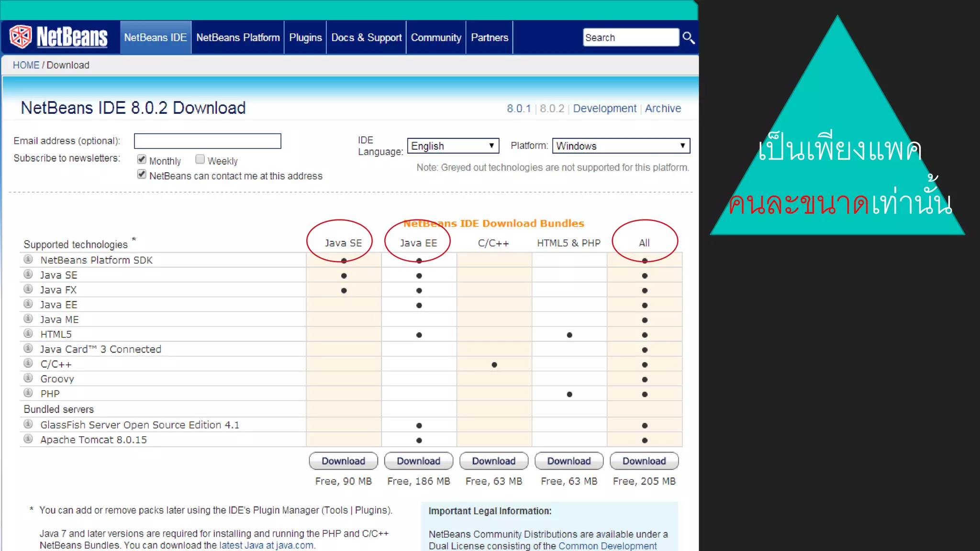The height and width of the screenshot is (551, 980).
Task: Click info icon beside GlassFish Server
Action: tap(28, 424)
